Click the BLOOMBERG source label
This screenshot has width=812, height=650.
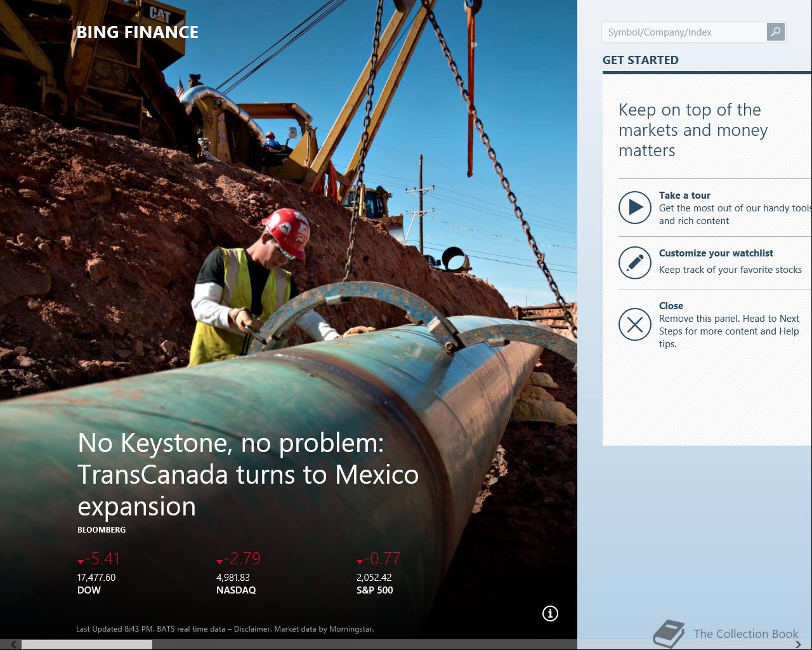[101, 529]
